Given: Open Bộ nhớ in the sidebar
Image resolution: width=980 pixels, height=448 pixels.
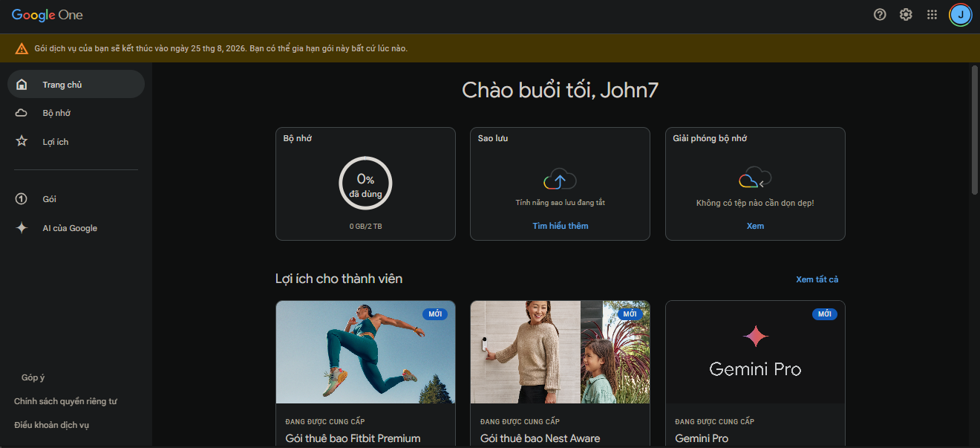Looking at the screenshot, I should coord(56,113).
